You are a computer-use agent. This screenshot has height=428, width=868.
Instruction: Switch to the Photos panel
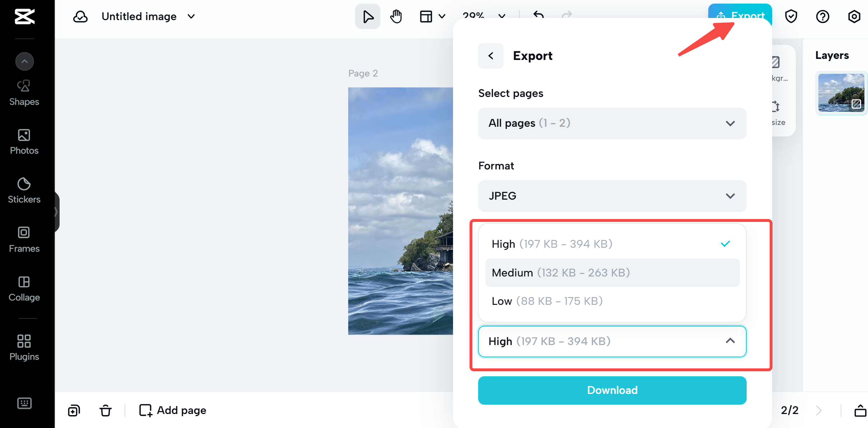24,141
